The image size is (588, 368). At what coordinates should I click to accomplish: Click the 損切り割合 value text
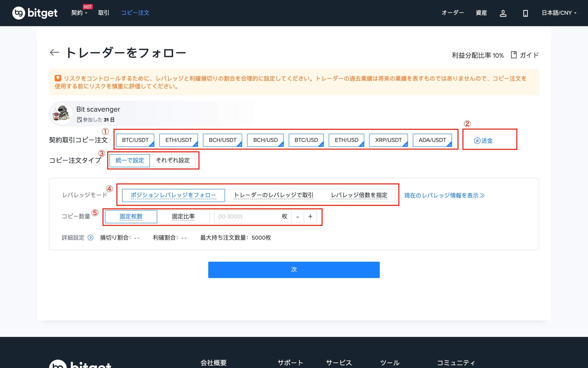tap(120, 238)
